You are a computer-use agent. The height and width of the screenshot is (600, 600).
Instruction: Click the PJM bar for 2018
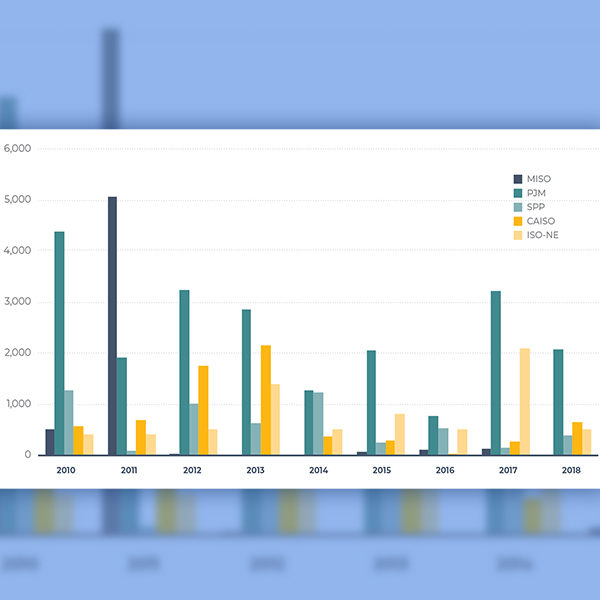pos(558,402)
